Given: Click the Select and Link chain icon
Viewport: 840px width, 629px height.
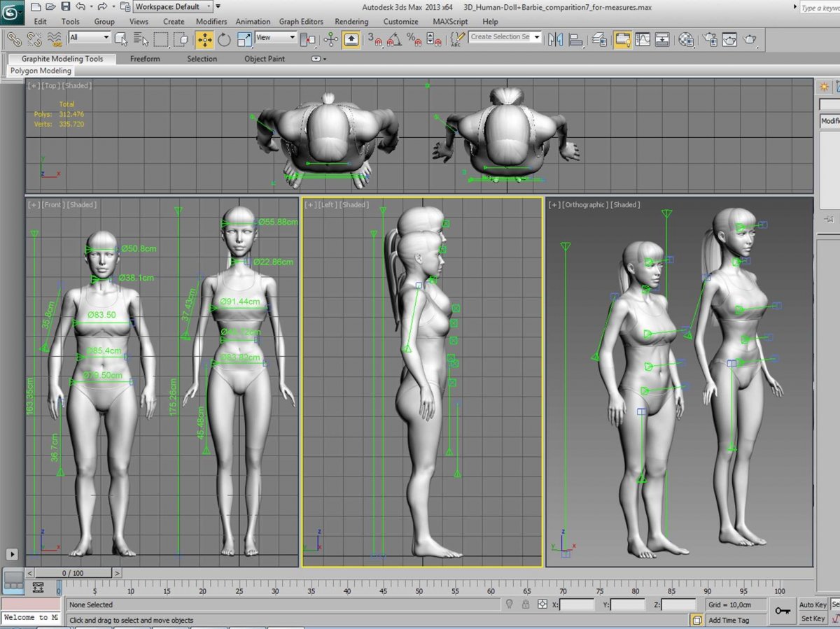Looking at the screenshot, I should (x=14, y=39).
